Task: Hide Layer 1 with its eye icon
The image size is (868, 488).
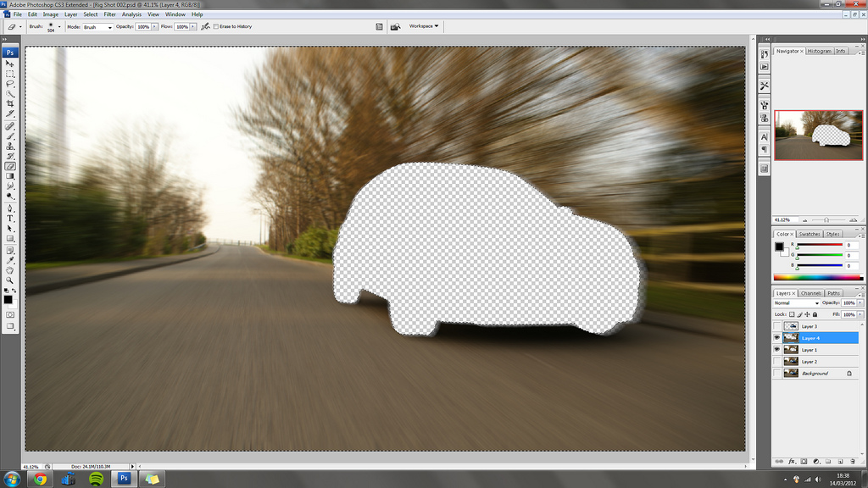Action: pos(777,350)
